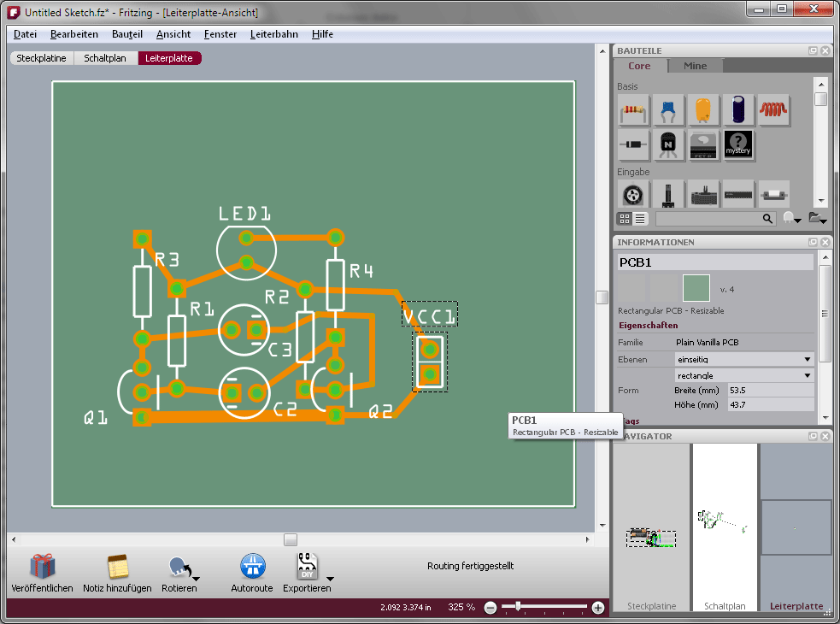Choose the mystery part icon
This screenshot has width=840, height=624.
(x=738, y=146)
